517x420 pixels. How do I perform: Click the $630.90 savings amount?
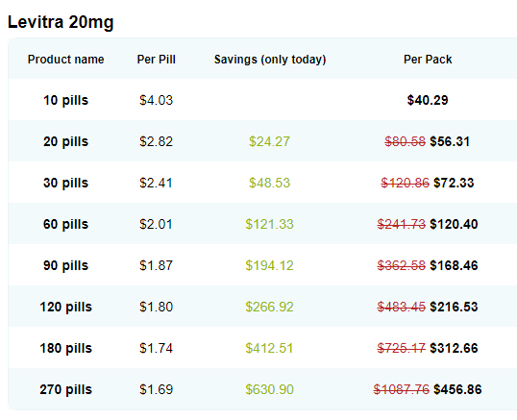pos(269,389)
